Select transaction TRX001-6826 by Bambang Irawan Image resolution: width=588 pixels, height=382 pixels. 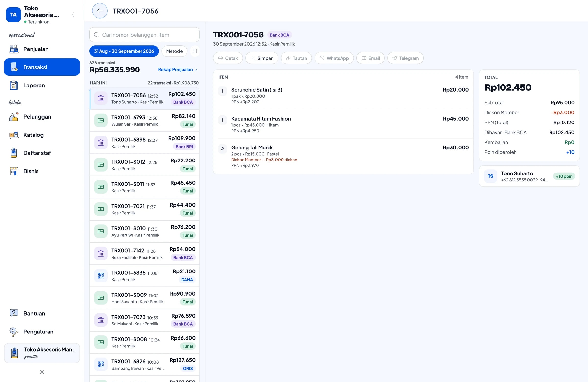click(144, 364)
